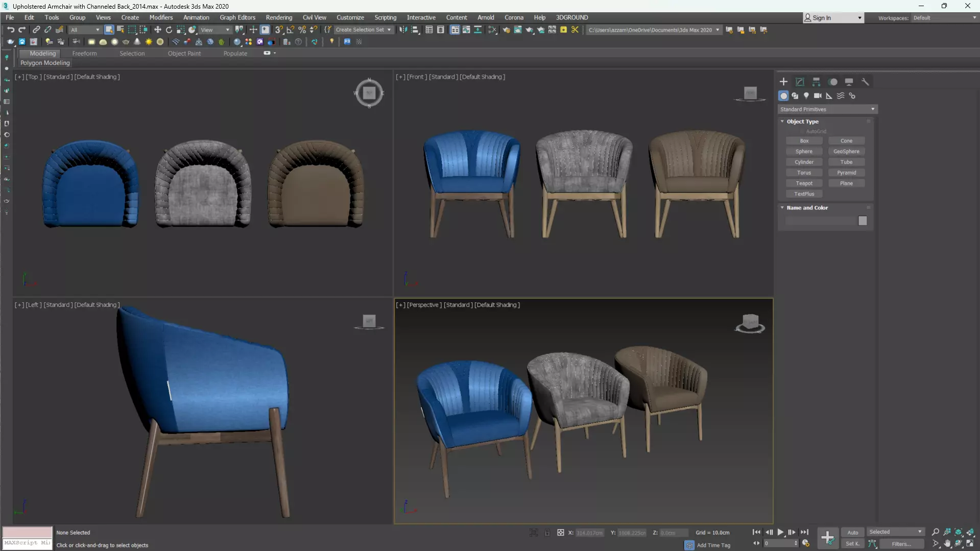Open the Corona menu
This screenshot has width=980, height=551.
click(514, 17)
